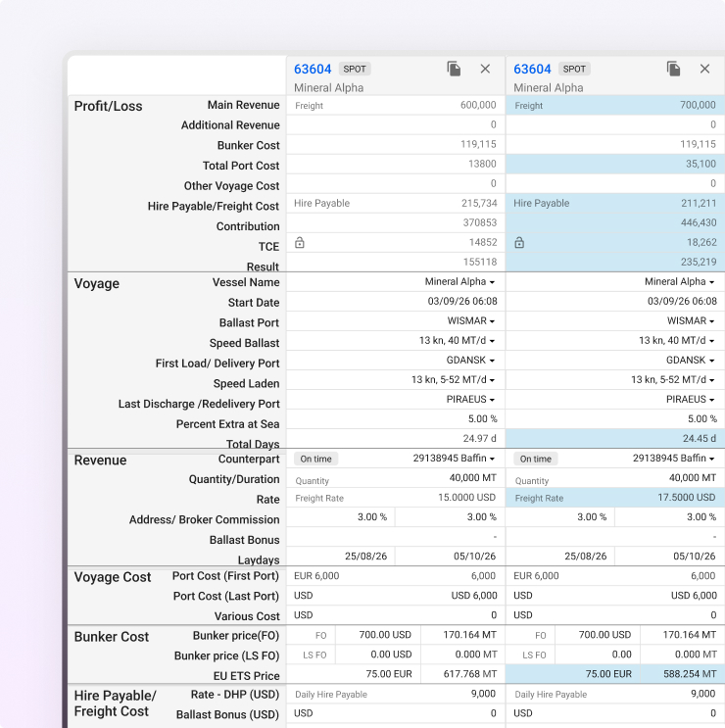Copy the second 63604 estimate column
Viewport: 725px width, 728px height.
click(673, 69)
